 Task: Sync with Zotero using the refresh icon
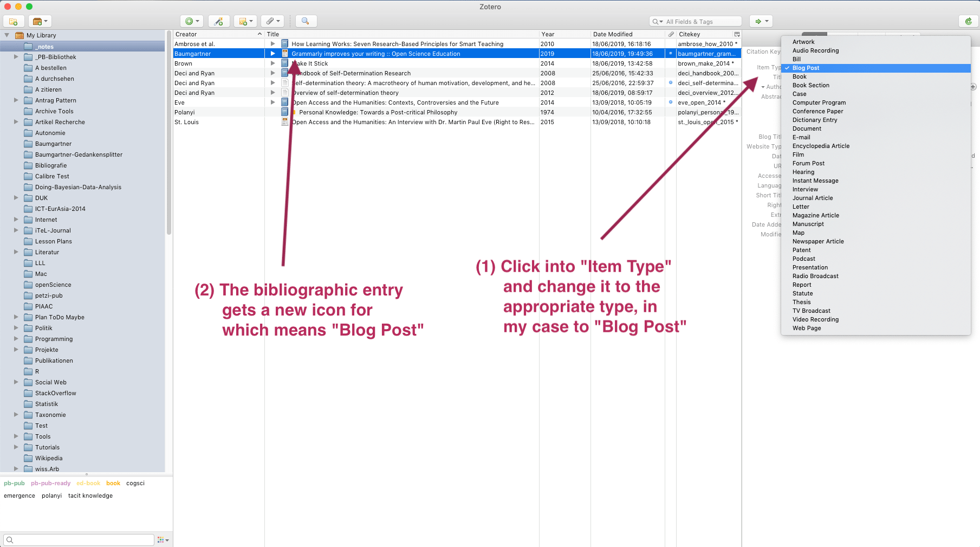pyautogui.click(x=969, y=21)
